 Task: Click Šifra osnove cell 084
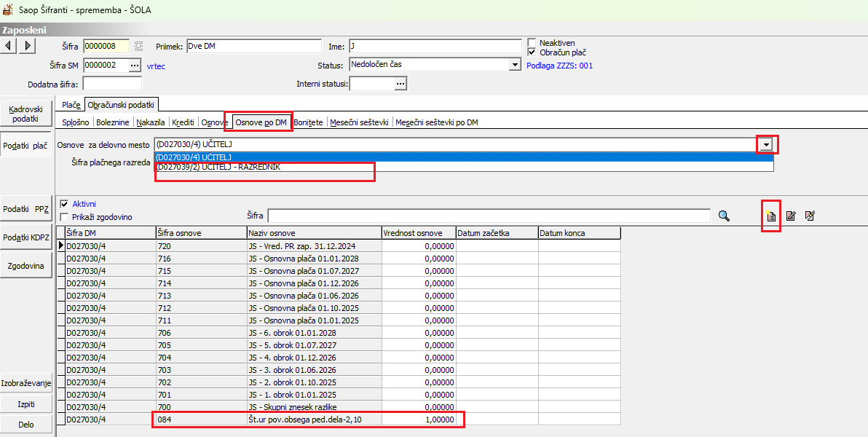tap(201, 420)
